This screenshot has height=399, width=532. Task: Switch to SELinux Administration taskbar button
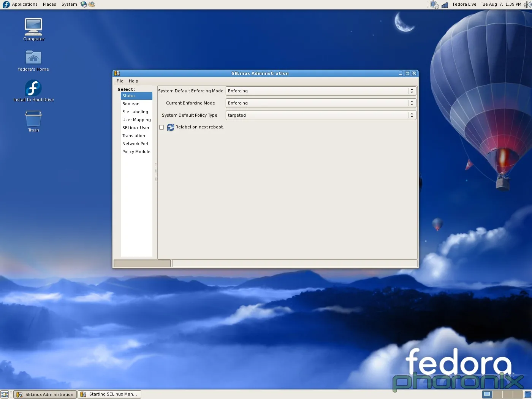coord(45,394)
